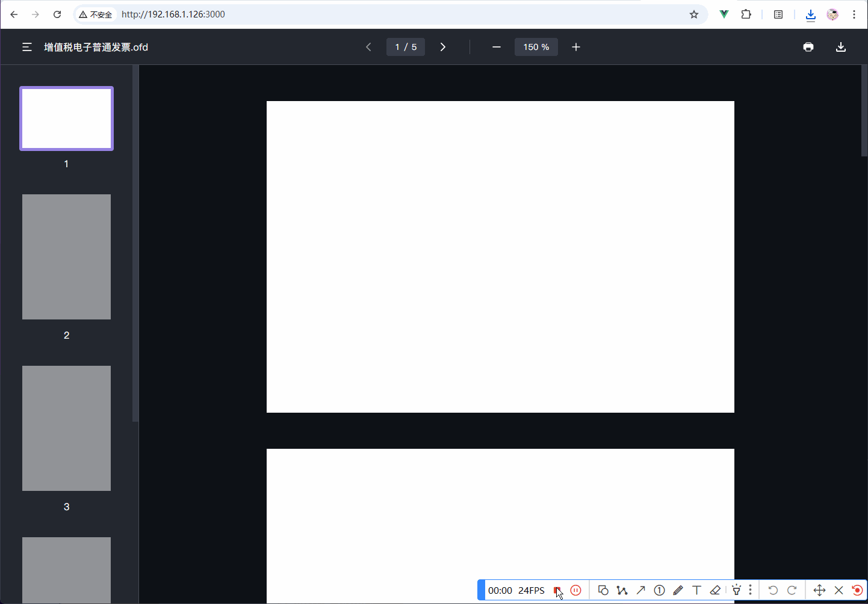Open the not-secure site info
Image resolution: width=868 pixels, height=604 pixels.
96,14
